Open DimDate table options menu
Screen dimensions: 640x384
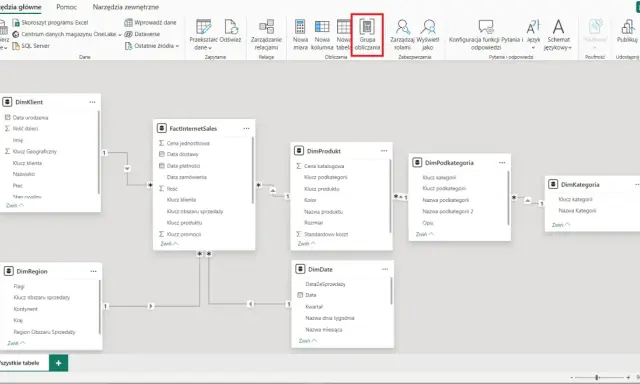coord(385,269)
